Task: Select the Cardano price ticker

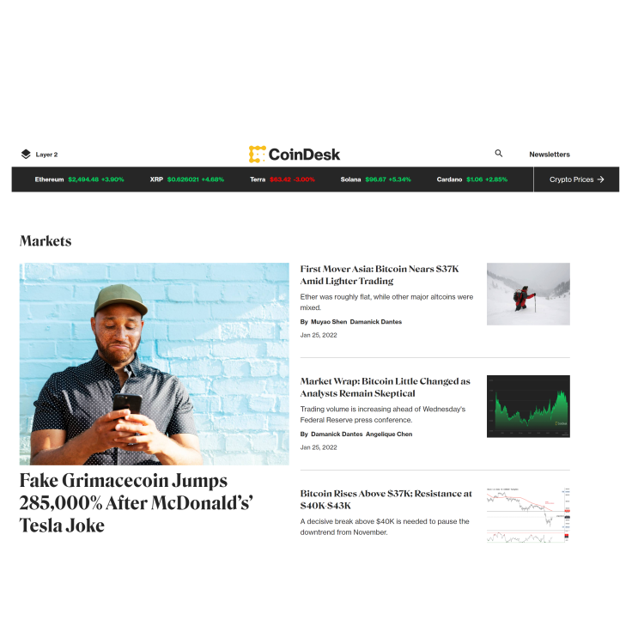Action: pos(472,179)
